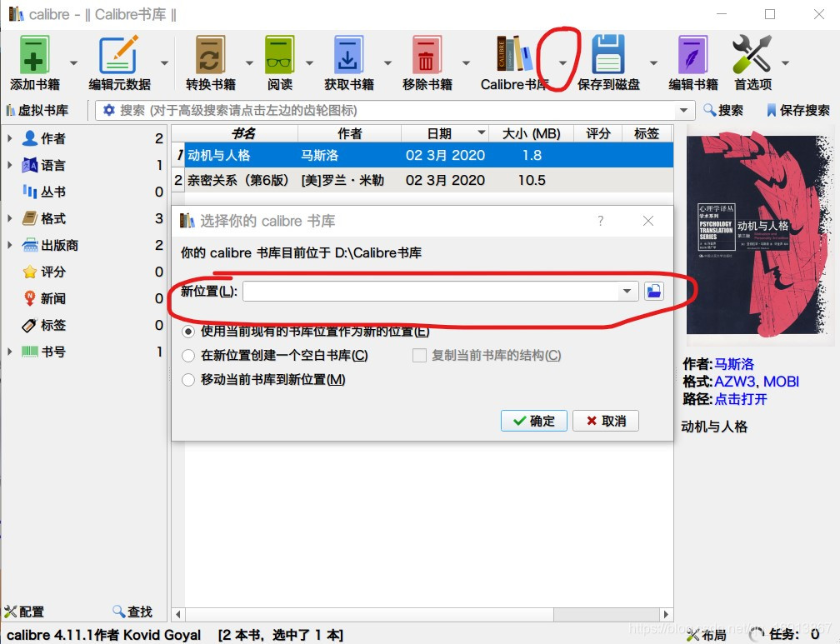Click Save Search (保存搜索) button

(798, 110)
